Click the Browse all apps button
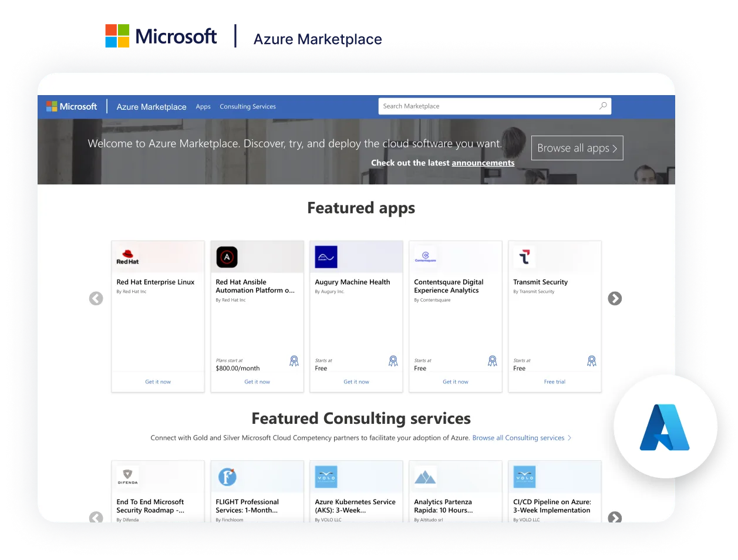This screenshot has width=738, height=560. click(x=577, y=148)
